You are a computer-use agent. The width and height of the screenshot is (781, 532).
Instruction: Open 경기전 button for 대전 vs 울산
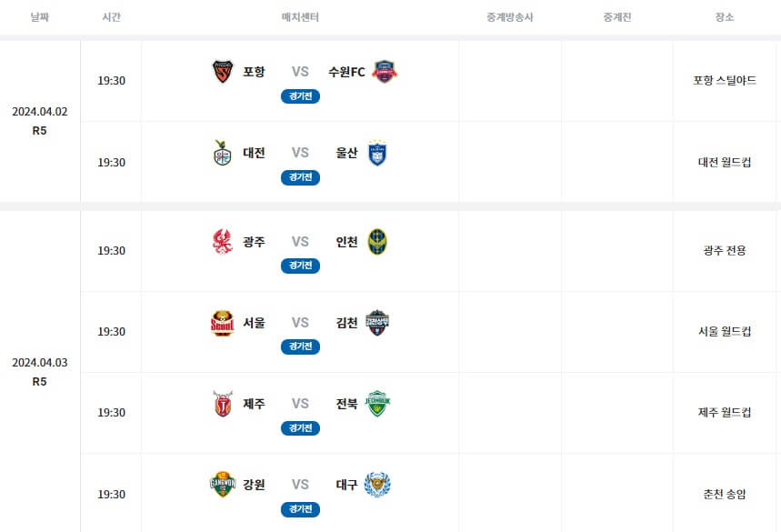pos(300,177)
